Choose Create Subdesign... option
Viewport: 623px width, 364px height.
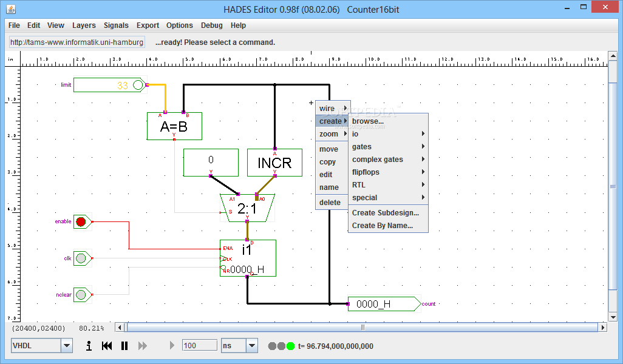point(388,213)
